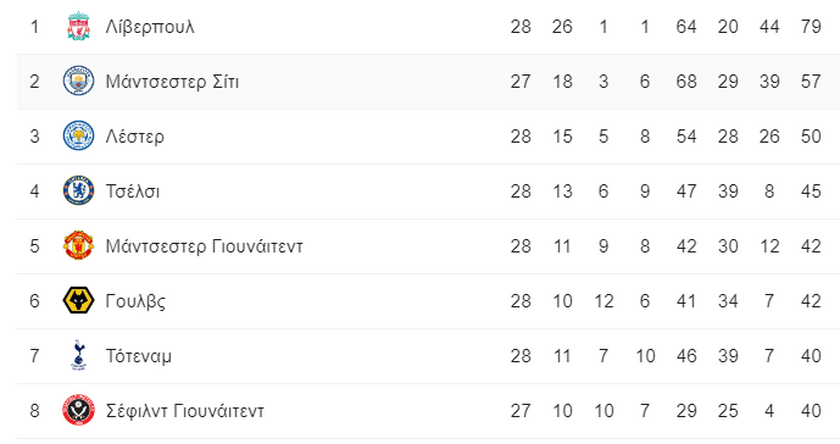The width and height of the screenshot is (840, 444).
Task: Click the Liverpool club crest
Action: pos(78,26)
